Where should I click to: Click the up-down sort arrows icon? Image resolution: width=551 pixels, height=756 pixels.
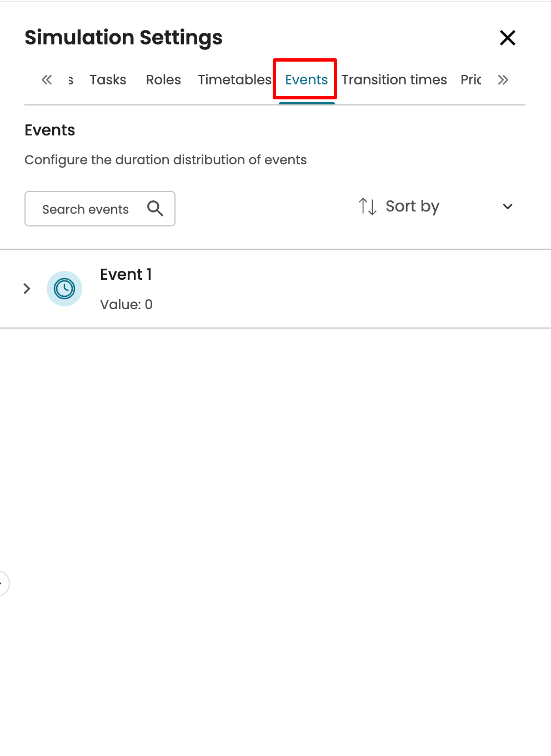(368, 206)
